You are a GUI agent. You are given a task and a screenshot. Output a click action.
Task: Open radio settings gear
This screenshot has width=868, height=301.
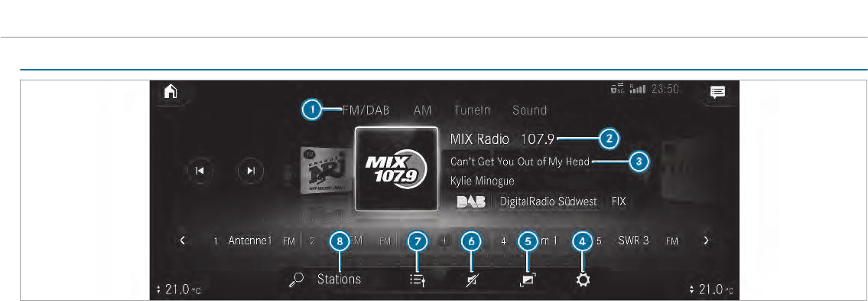(x=583, y=280)
